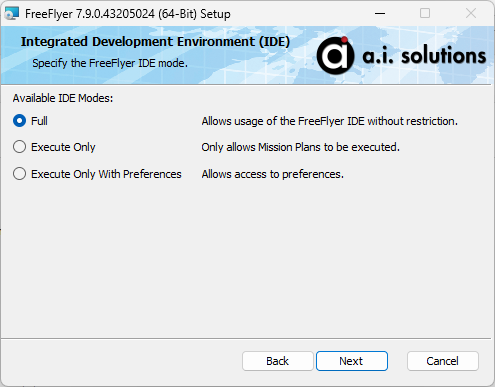Select the Full IDE mode radio circle
Screen dimensions: 495x387
(19, 121)
